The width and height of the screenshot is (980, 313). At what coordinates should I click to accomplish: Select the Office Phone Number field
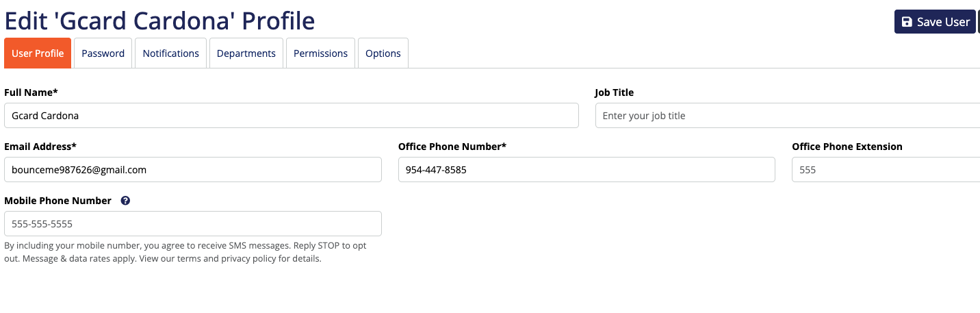coord(586,170)
